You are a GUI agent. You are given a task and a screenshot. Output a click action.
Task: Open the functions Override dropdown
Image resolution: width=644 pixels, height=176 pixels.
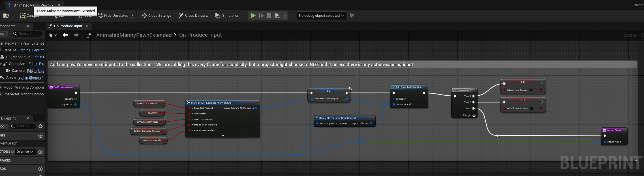(25, 152)
